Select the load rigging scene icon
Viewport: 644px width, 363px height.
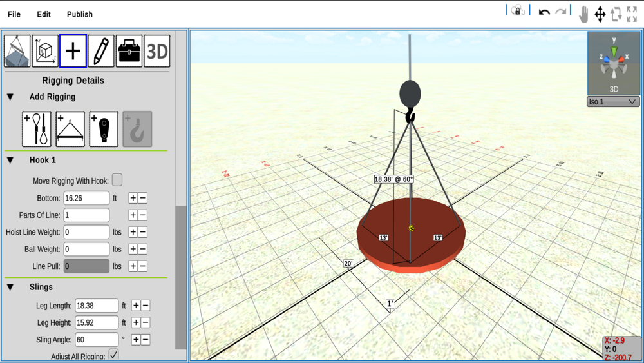17,52
